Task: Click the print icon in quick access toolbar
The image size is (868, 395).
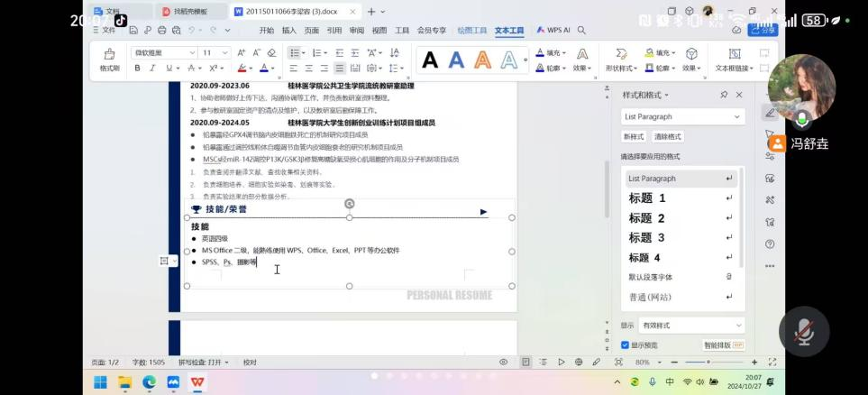Action: [160, 30]
